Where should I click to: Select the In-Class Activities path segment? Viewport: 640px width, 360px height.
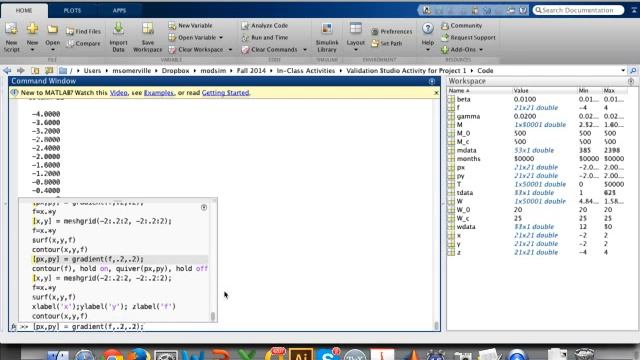[306, 71]
